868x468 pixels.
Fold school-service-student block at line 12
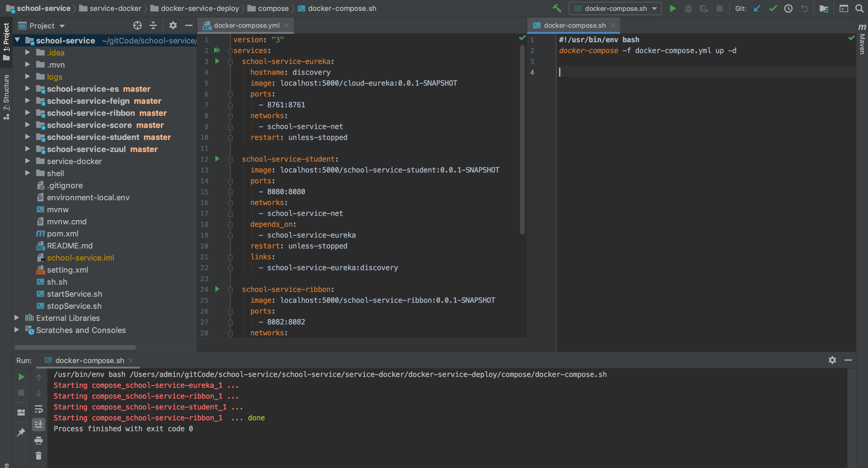pos(230,160)
